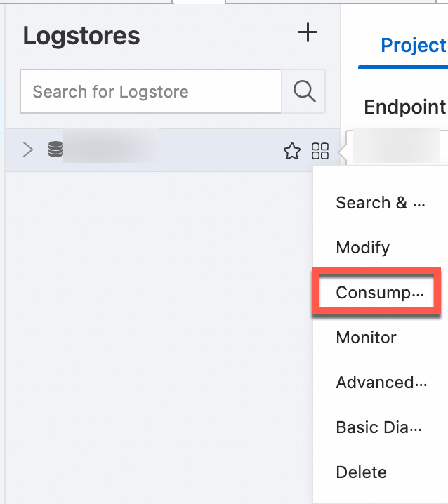Favorite the logstore with the star icon
Viewport: 448px width, 504px height.
point(292,150)
